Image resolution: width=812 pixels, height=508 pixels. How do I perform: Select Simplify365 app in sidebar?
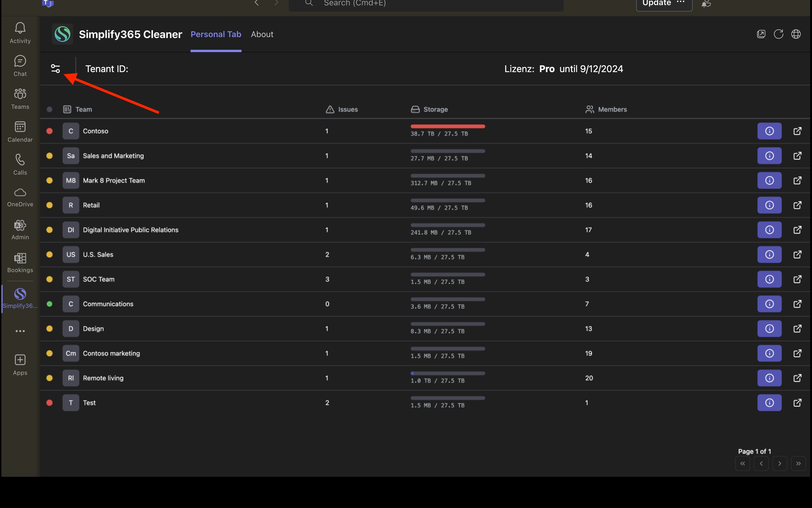(20, 298)
